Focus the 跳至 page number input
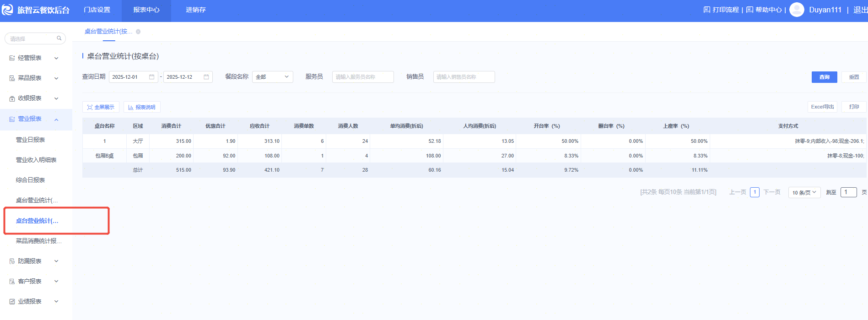 click(848, 192)
